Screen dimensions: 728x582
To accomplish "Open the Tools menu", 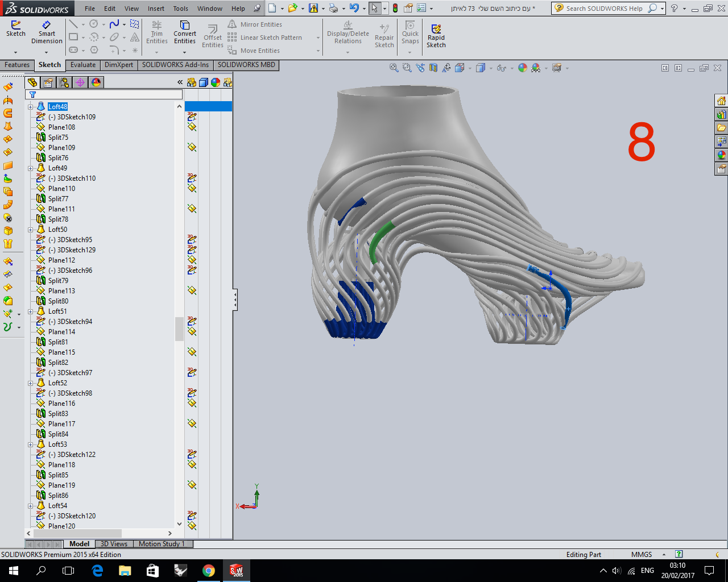I will (180, 9).
